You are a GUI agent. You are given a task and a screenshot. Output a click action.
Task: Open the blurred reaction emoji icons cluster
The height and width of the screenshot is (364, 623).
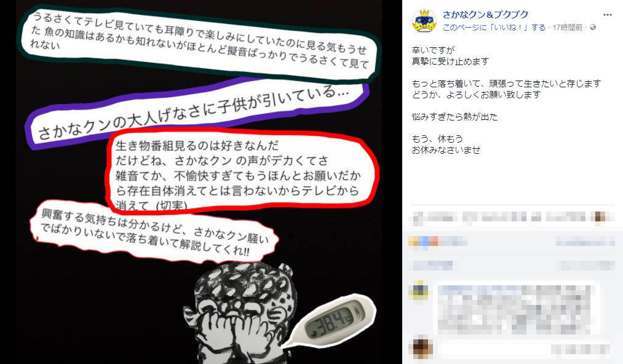pos(423,241)
